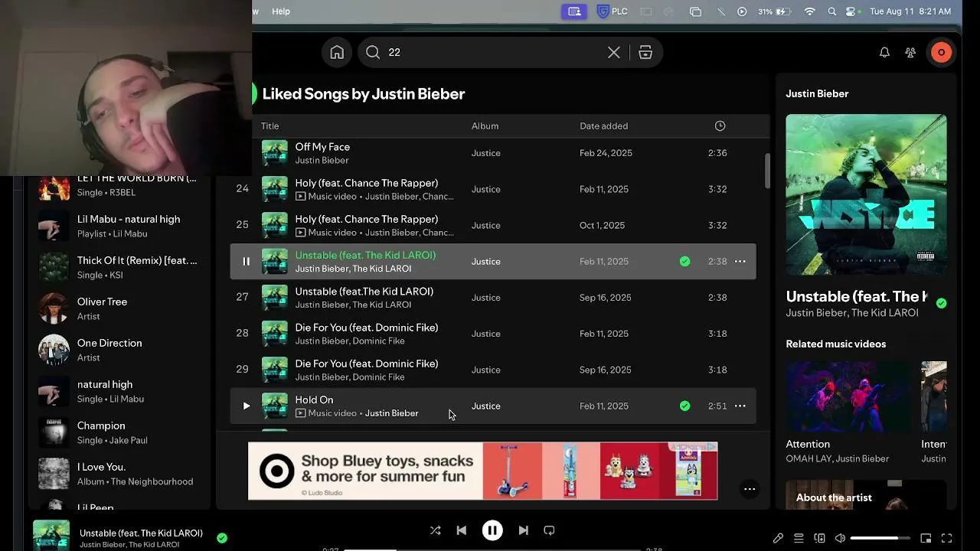The image size is (980, 551).
Task: Click the Wi-Fi icon in the menu bar
Action: pos(809,11)
